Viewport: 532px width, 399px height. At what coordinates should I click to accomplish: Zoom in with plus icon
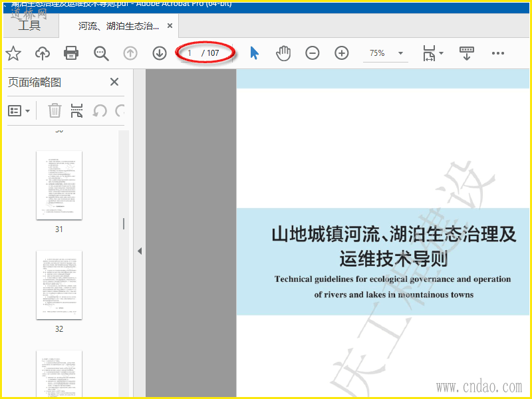(342, 53)
